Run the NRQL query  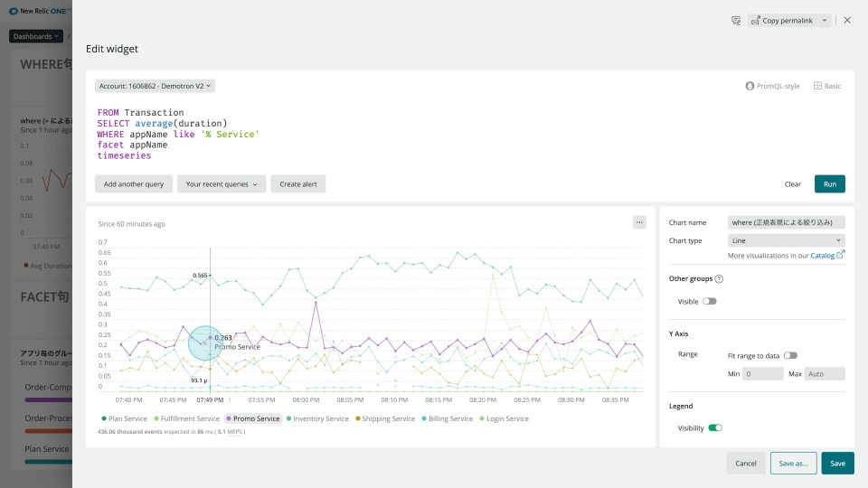click(829, 184)
